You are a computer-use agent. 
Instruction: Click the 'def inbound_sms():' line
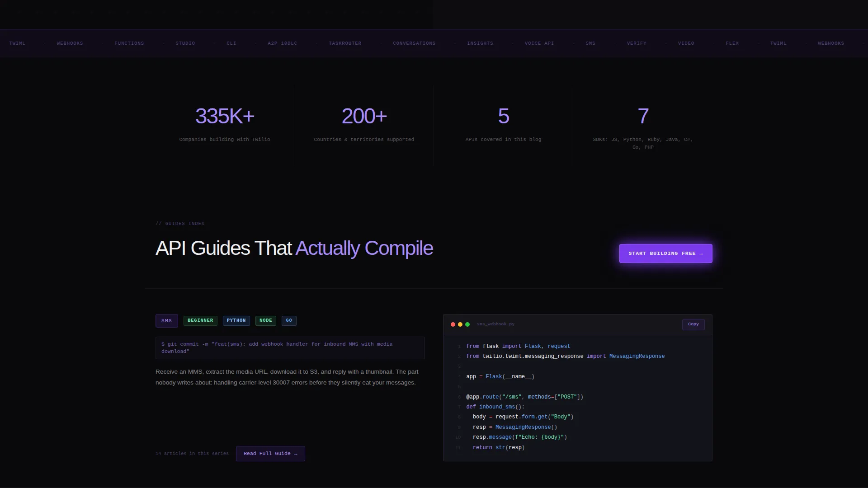495,407
